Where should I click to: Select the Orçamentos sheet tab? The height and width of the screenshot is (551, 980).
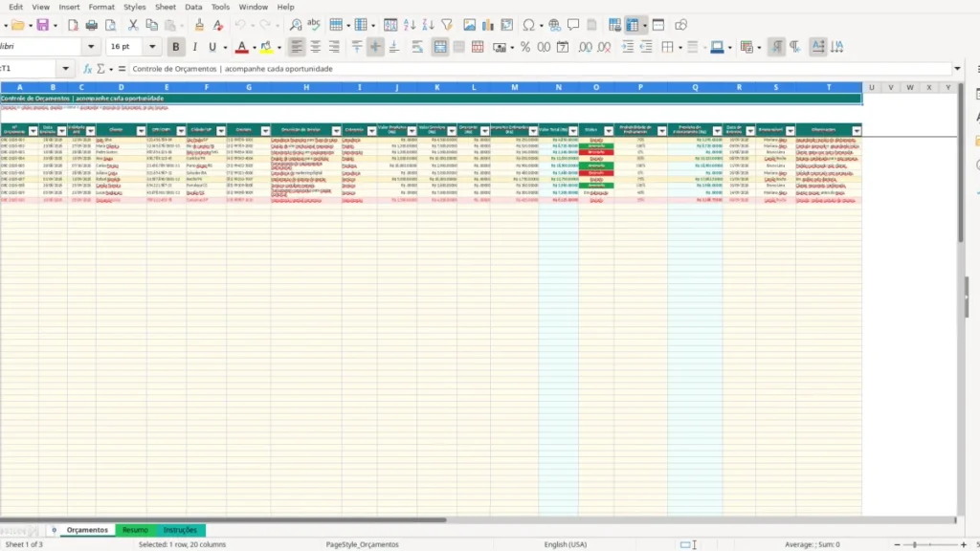tap(87, 530)
